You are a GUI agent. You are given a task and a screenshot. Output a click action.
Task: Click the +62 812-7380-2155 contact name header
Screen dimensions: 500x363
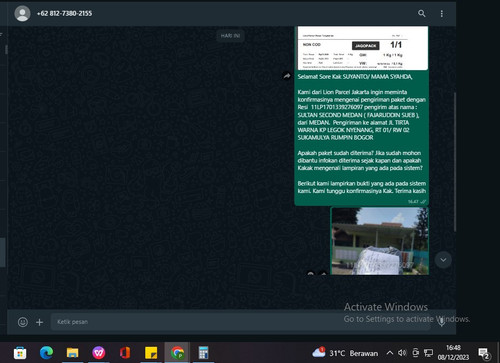(x=64, y=13)
